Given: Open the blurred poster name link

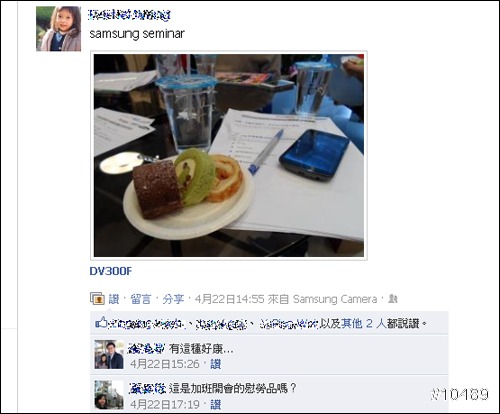Looking at the screenshot, I should click(129, 15).
